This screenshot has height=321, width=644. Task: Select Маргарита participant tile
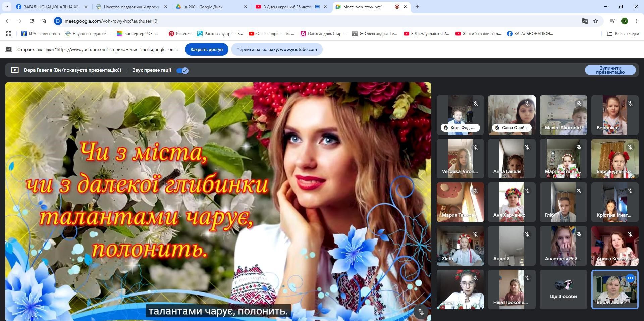[x=563, y=159]
